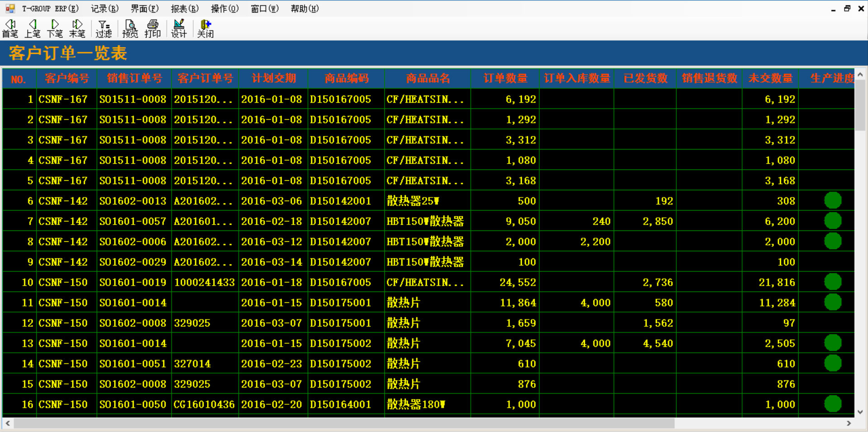
Task: Click the vertical scrollbar thumb
Action: [x=860, y=105]
